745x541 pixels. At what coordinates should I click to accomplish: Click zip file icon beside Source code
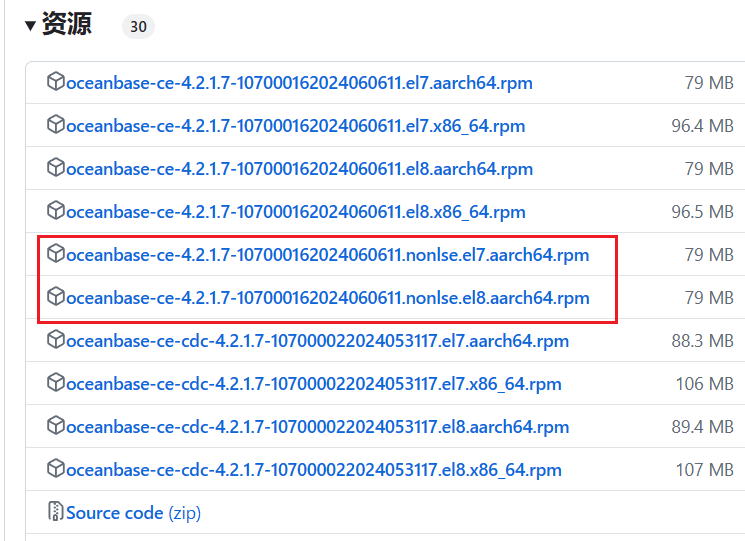[56, 511]
